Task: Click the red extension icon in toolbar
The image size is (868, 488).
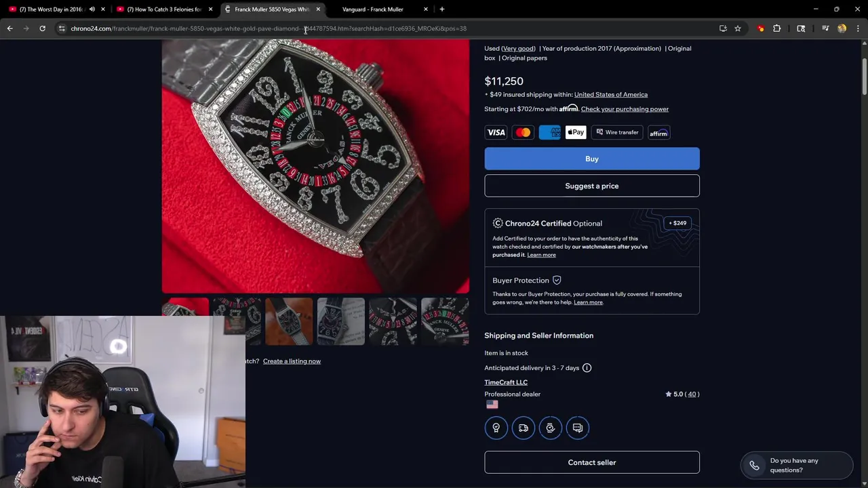Action: click(x=761, y=28)
